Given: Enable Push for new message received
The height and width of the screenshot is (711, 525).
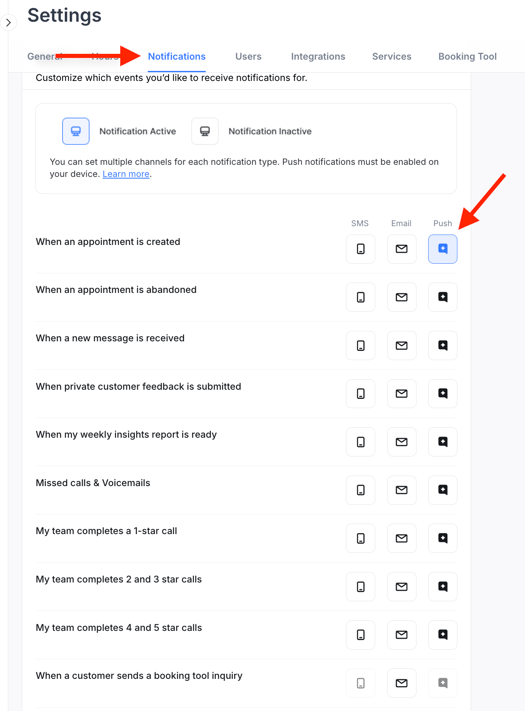Looking at the screenshot, I should [443, 346].
